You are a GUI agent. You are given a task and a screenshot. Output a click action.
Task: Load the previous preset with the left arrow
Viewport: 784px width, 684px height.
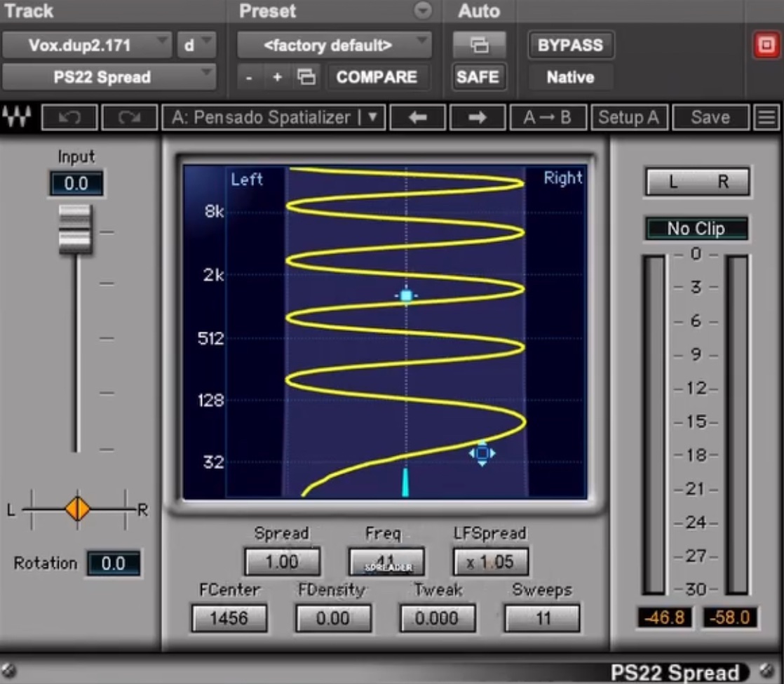[x=417, y=118]
